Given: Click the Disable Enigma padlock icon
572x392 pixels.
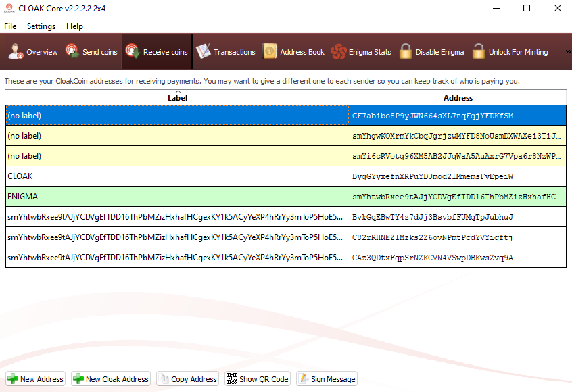Looking at the screenshot, I should tap(405, 52).
